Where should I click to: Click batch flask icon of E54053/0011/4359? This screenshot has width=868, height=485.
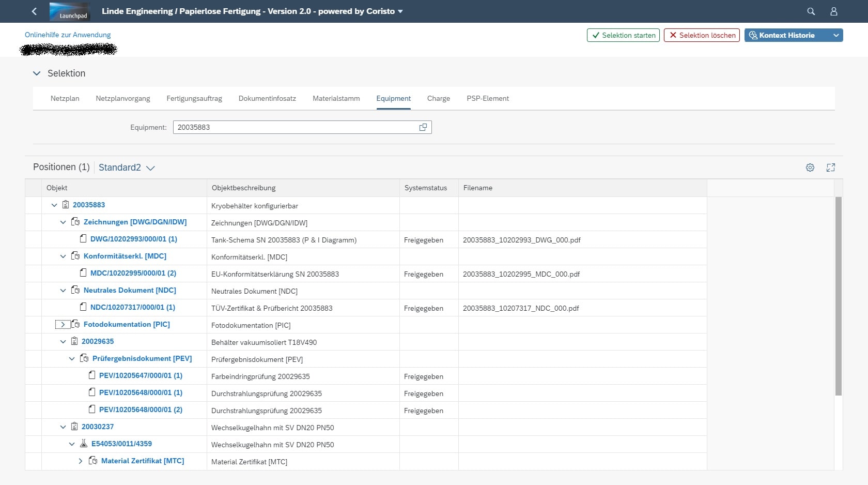(x=84, y=444)
